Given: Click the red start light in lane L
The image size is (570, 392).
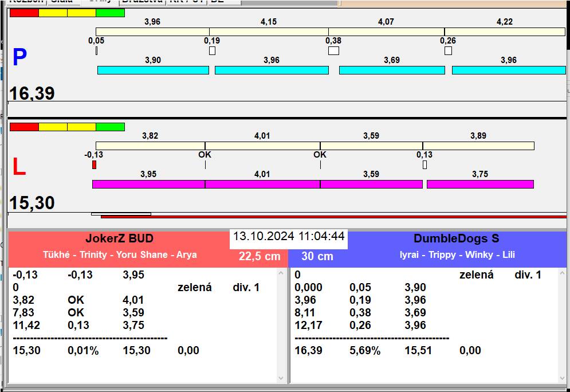Looking at the screenshot, I should coord(24,127).
